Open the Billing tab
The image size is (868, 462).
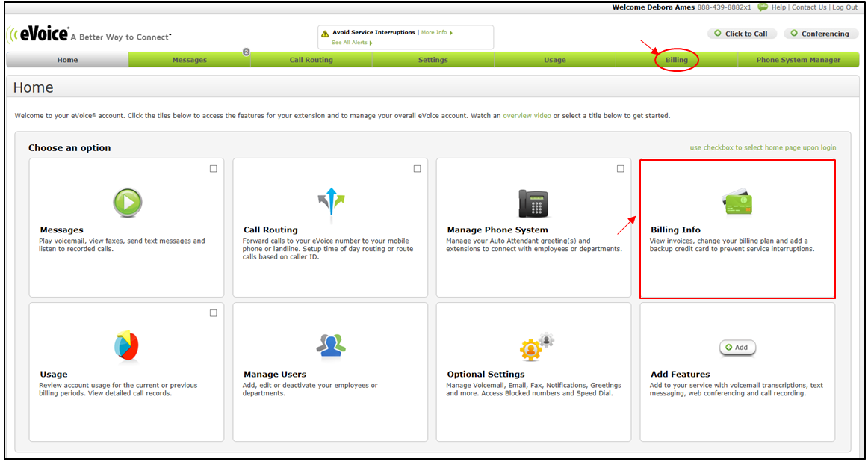click(x=677, y=60)
